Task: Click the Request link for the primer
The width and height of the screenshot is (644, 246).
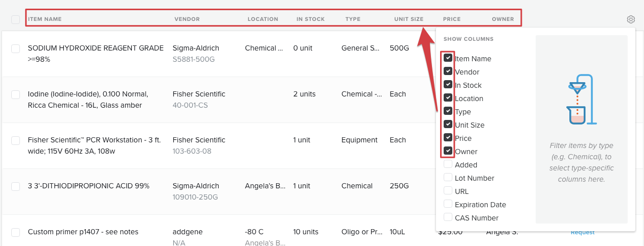Action: tap(583, 232)
